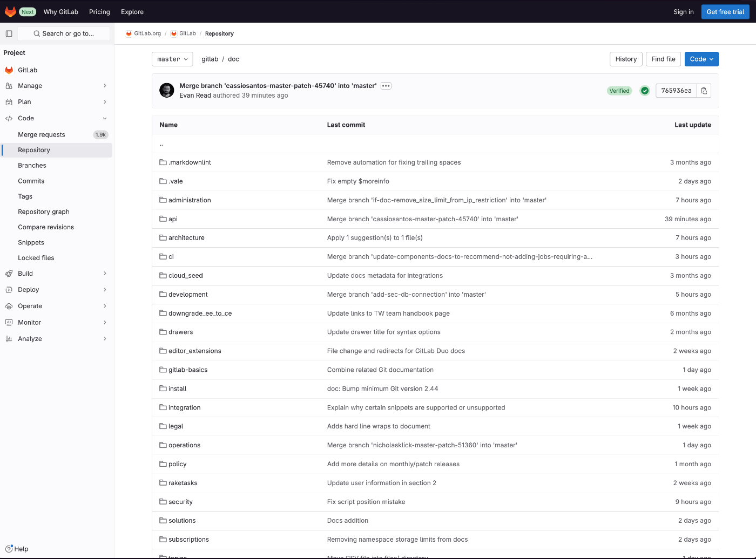This screenshot has width=756, height=559.
Task: Click gitlab in the path breadcrumb
Action: tap(210, 59)
